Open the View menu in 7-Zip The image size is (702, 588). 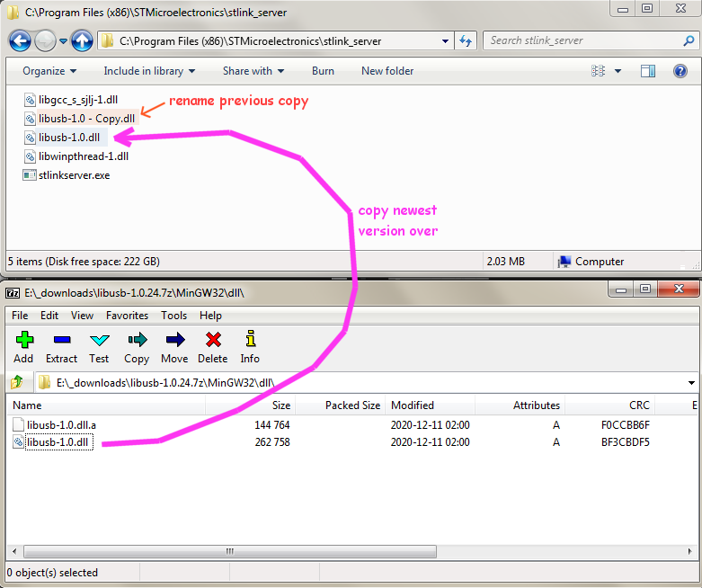click(x=82, y=316)
